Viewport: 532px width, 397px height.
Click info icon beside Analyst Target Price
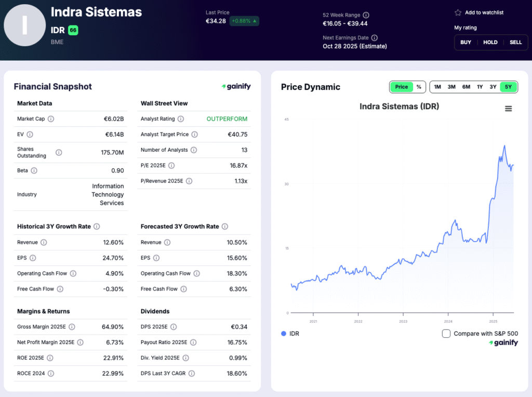194,135
